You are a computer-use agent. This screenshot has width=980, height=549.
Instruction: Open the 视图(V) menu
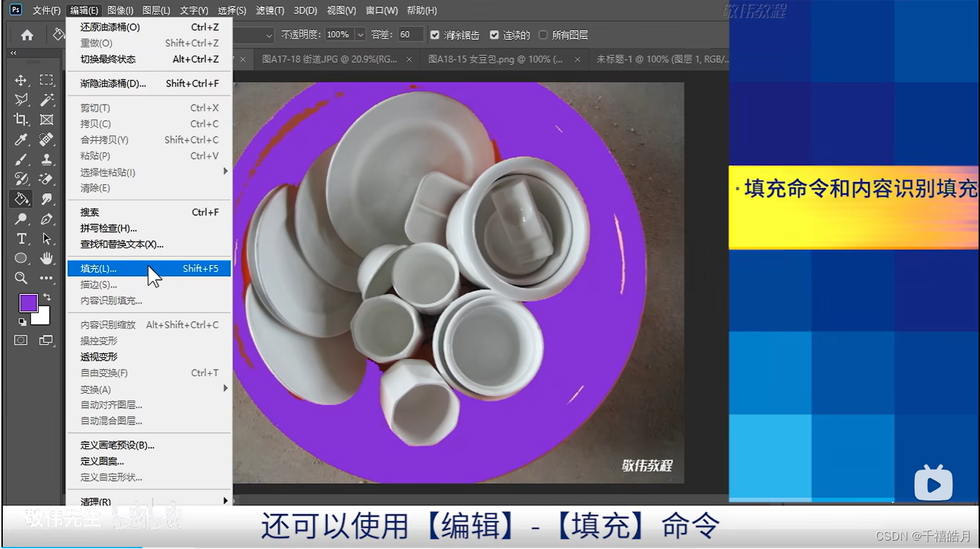pyautogui.click(x=341, y=11)
